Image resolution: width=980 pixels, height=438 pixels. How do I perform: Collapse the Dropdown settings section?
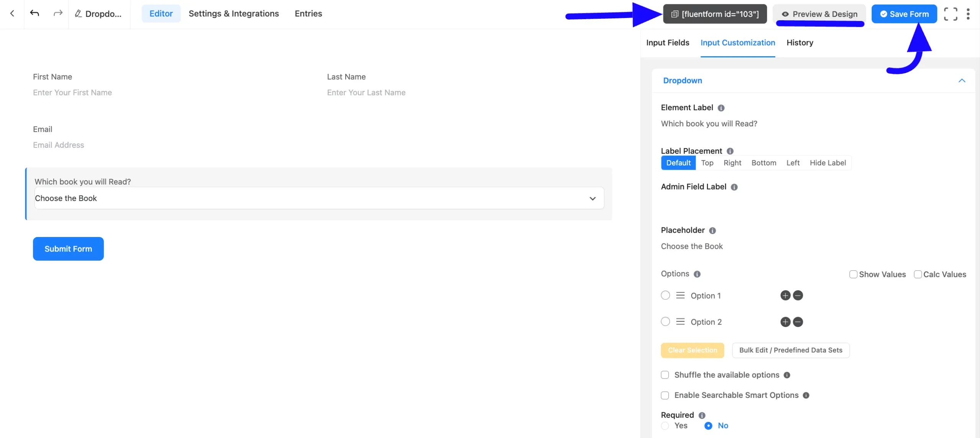click(962, 81)
